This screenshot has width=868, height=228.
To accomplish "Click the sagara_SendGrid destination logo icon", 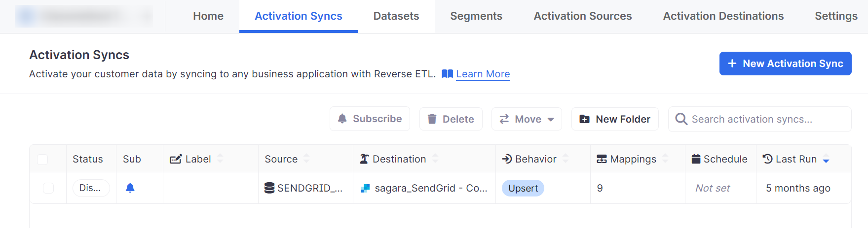I will (365, 188).
